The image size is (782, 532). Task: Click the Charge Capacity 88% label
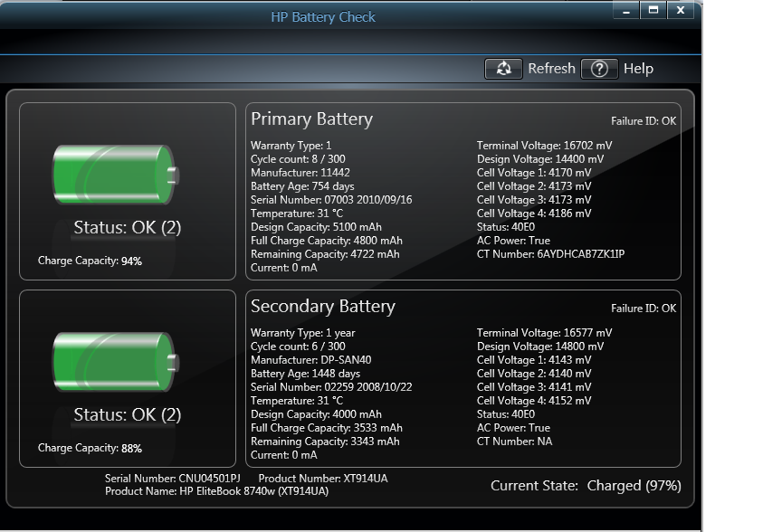90,448
